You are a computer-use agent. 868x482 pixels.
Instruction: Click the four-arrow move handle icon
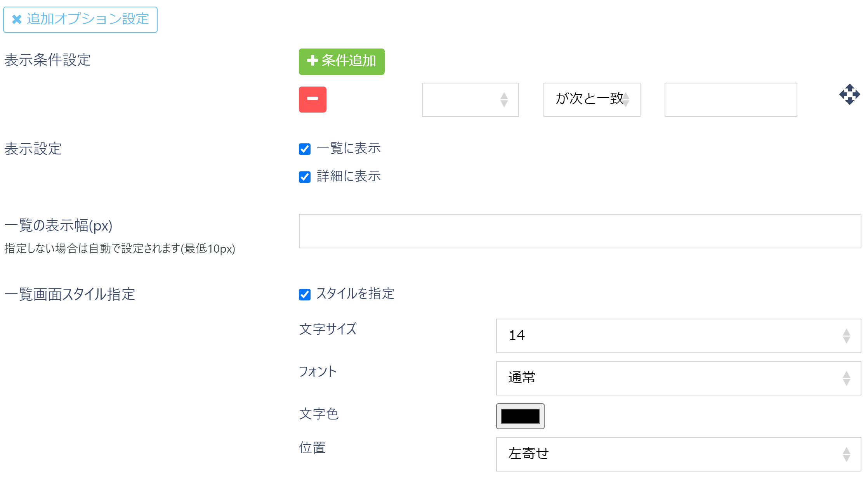(851, 94)
